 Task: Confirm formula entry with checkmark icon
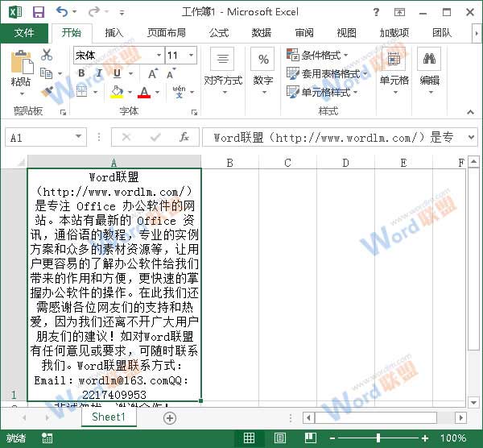click(x=155, y=137)
